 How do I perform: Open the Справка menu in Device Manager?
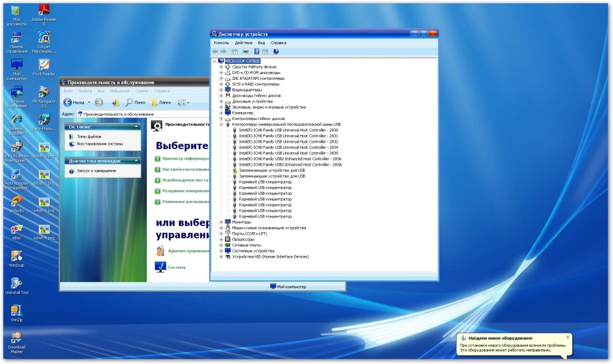point(278,43)
